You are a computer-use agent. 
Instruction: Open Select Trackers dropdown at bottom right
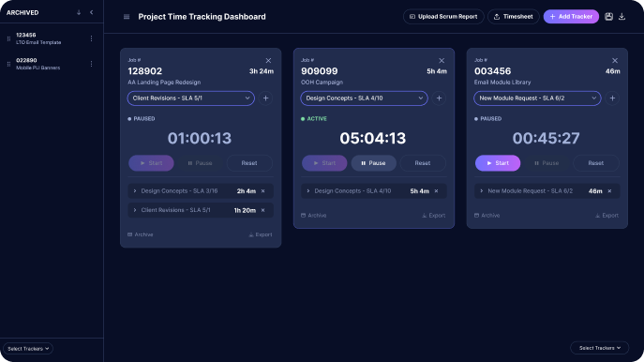click(x=600, y=348)
